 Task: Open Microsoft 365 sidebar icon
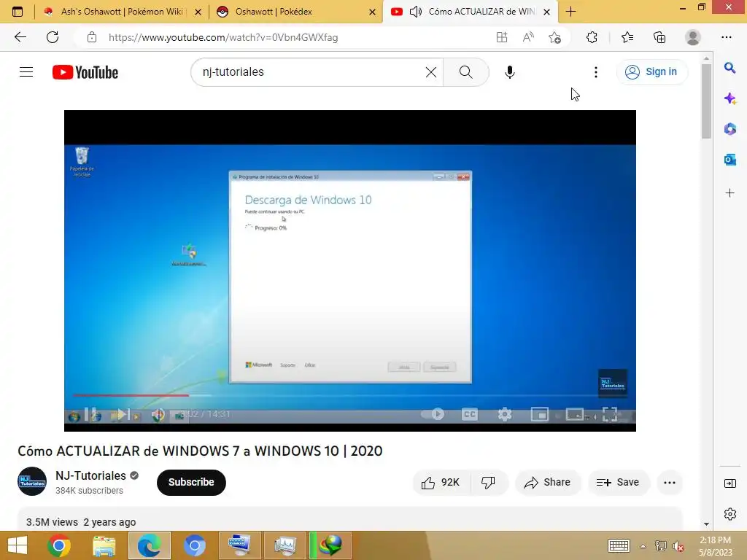729,129
